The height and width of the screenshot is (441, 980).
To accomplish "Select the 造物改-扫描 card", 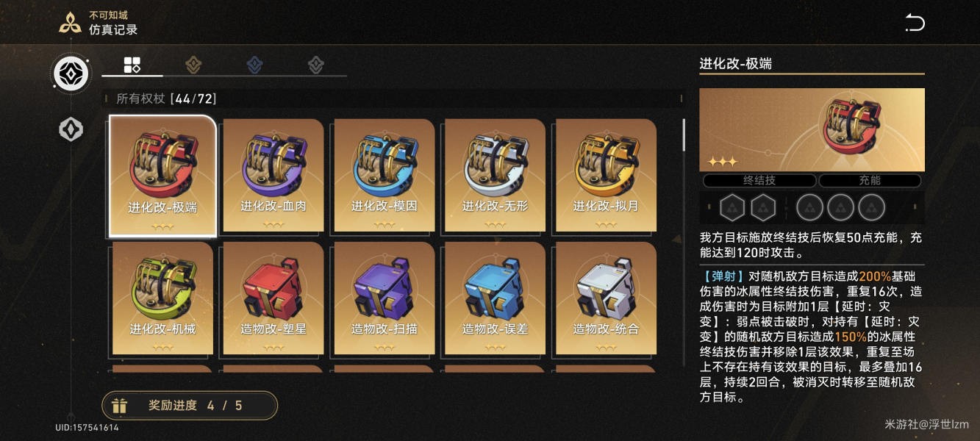I will click(x=385, y=298).
